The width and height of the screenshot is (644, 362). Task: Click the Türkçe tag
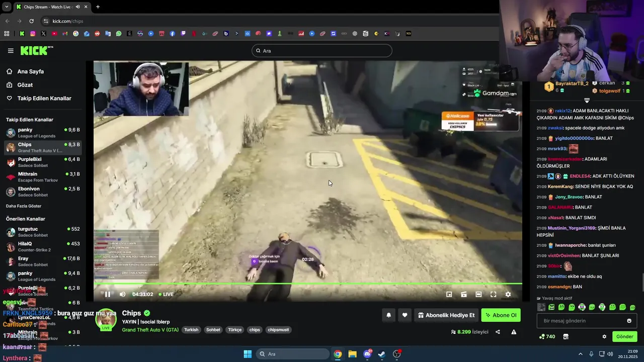[235, 330]
